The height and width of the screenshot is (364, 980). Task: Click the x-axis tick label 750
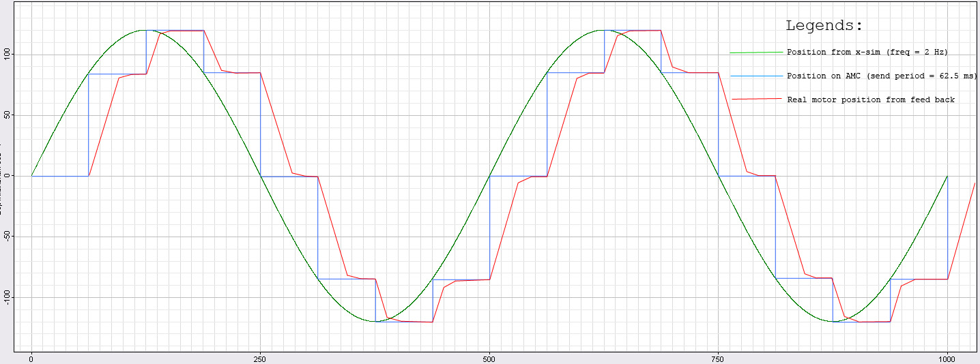(x=718, y=359)
